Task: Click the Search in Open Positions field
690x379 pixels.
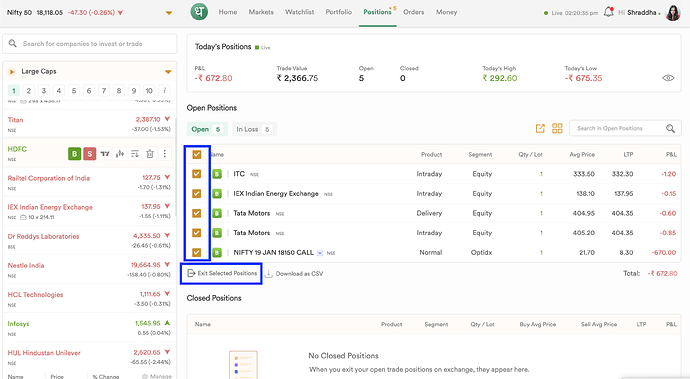Action: tap(625, 128)
